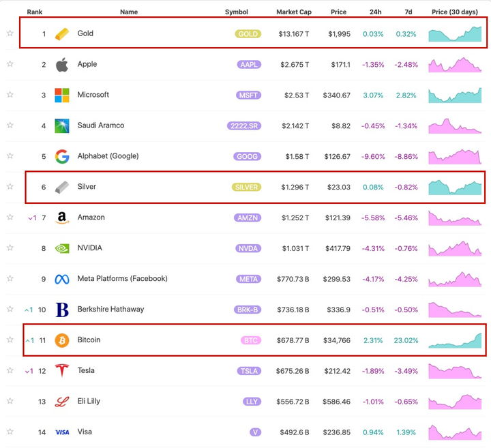Click the AAPL symbol badge
491x448 pixels.
tap(248, 65)
